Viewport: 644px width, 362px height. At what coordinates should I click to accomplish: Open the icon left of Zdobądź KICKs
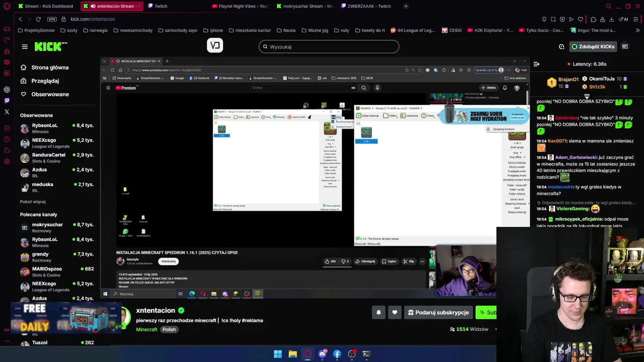[x=561, y=47]
